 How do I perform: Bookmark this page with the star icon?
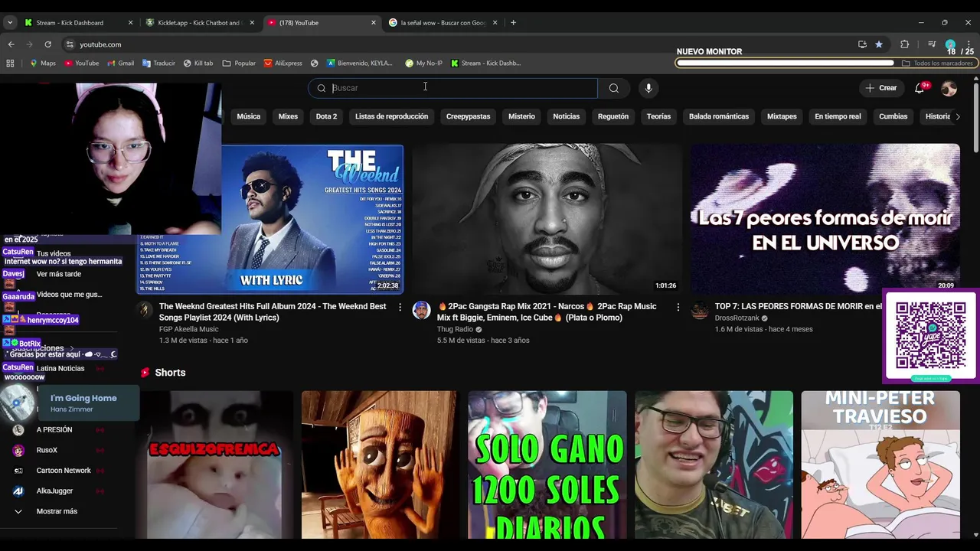pyautogui.click(x=879, y=44)
